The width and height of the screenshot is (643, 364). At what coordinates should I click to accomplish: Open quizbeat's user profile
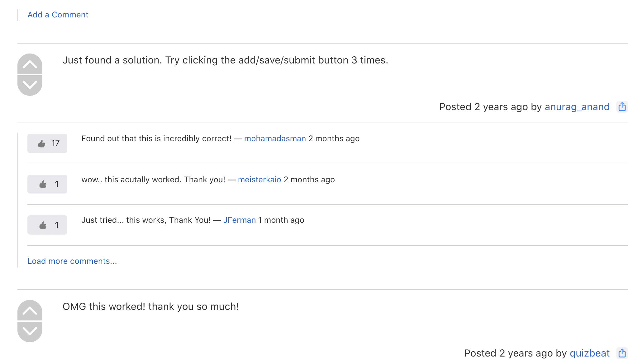point(589,353)
